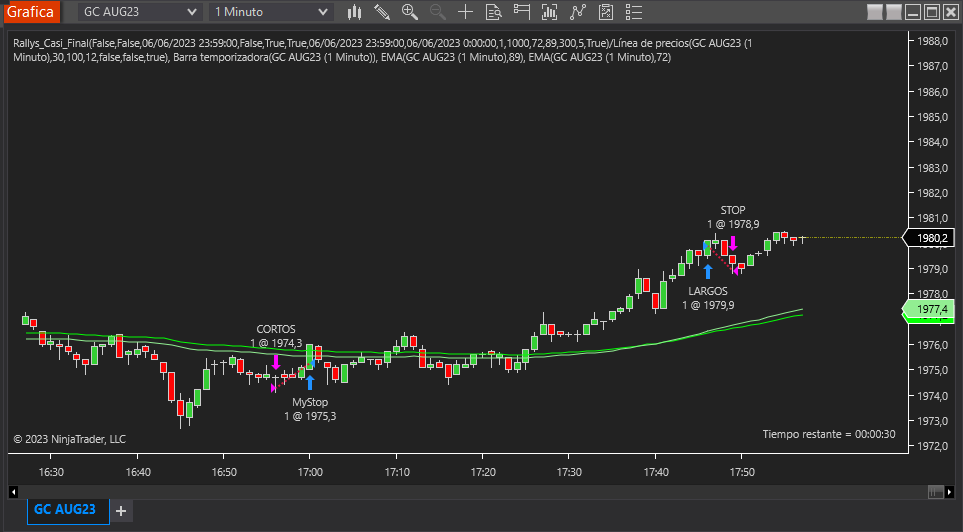Viewport: 963px width, 532px height.
Task: Click the LARGOS 1 @ 1979,9 label
Action: click(708, 298)
